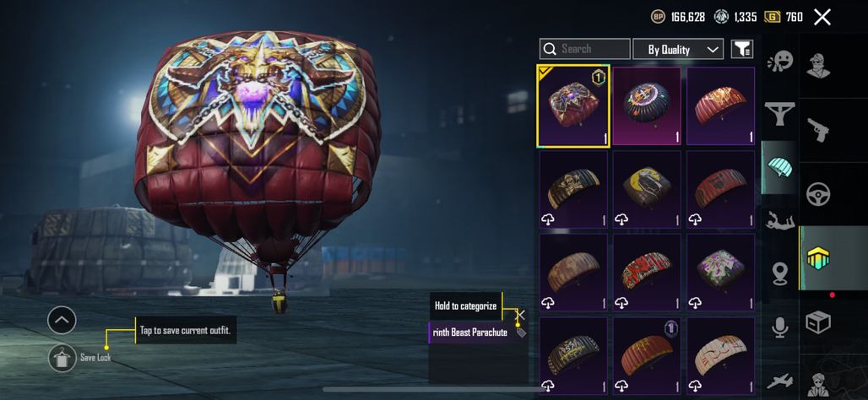Select the microphone voice pack icon
The height and width of the screenshot is (400, 868).
[780, 327]
